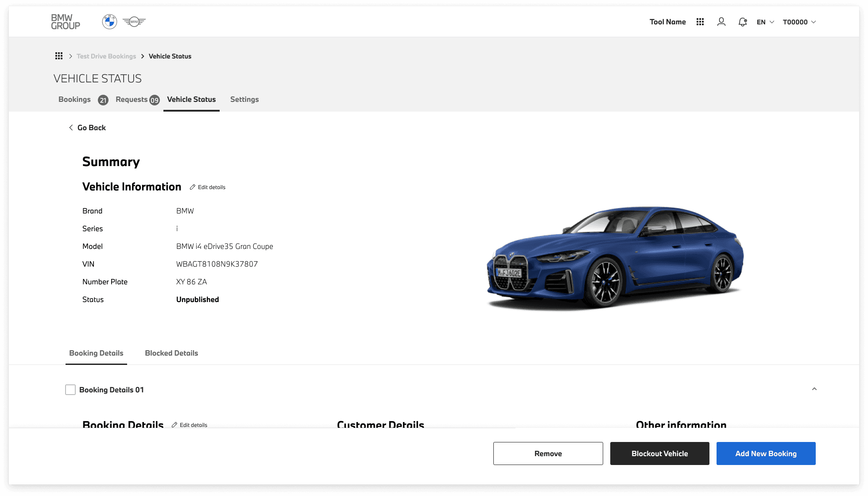The width and height of the screenshot is (868, 496).
Task: Open the user profile icon
Action: coord(721,22)
